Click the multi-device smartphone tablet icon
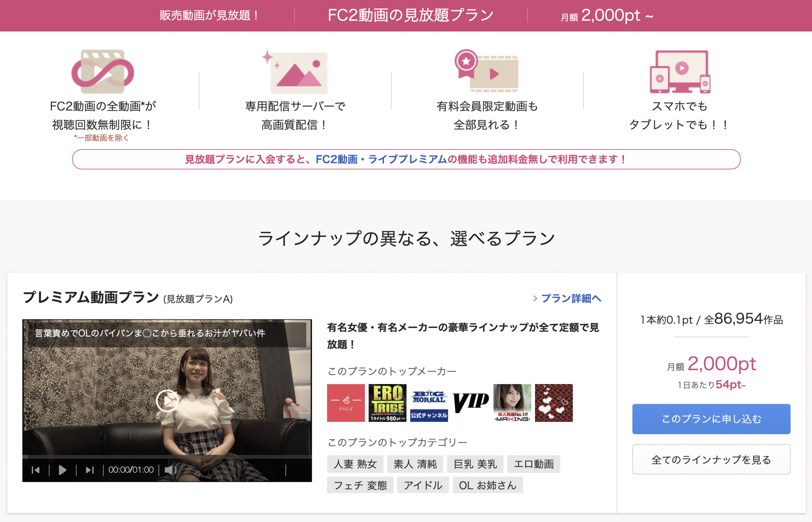This screenshot has height=522, width=812. click(x=680, y=72)
